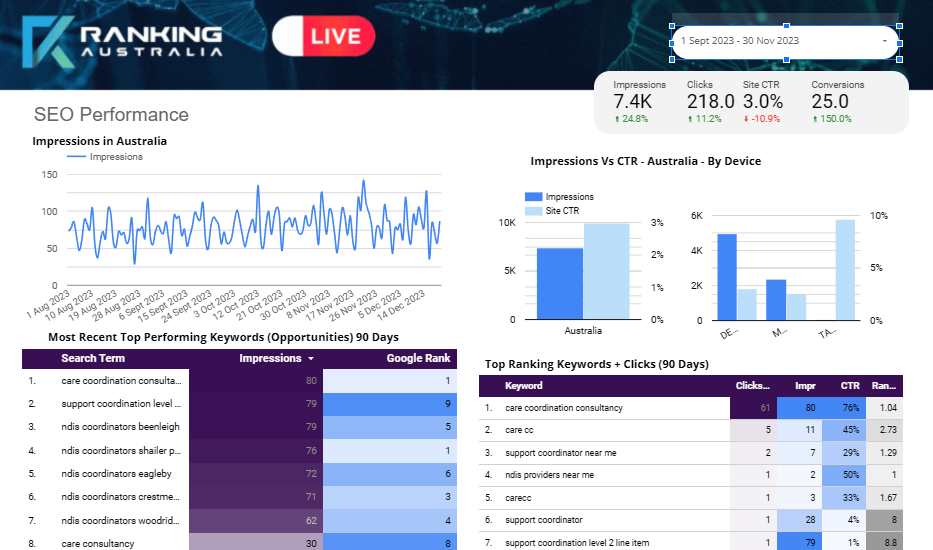Viewport: 933px width, 550px height.
Task: Click the red LIVE badge
Action: [x=323, y=37]
